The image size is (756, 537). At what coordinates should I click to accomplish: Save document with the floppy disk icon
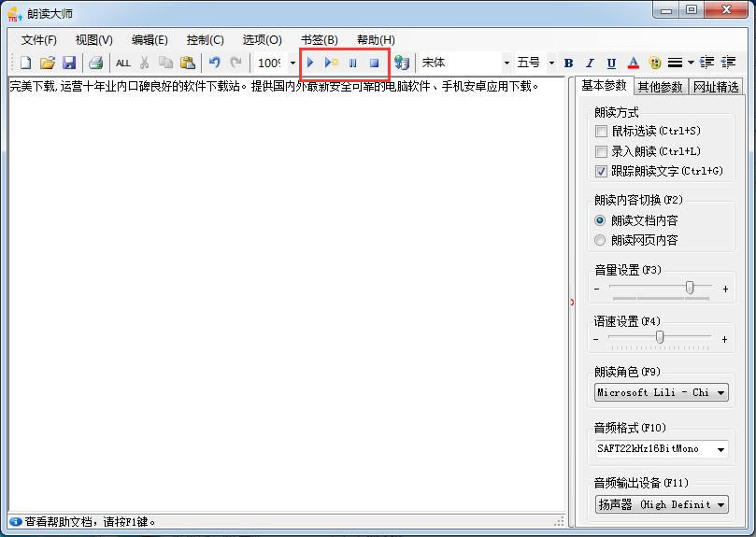point(69,63)
